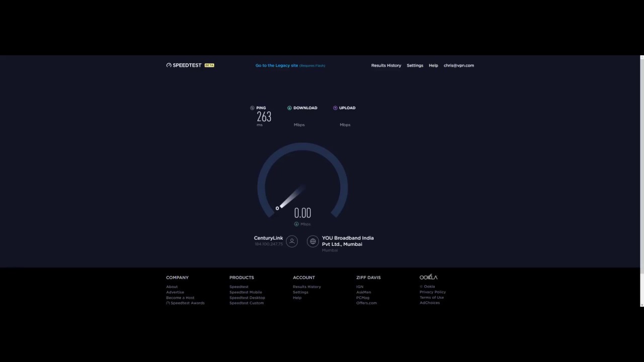The width and height of the screenshot is (644, 362).
Task: Open Speedtest Desktop footer link
Action: click(x=247, y=298)
